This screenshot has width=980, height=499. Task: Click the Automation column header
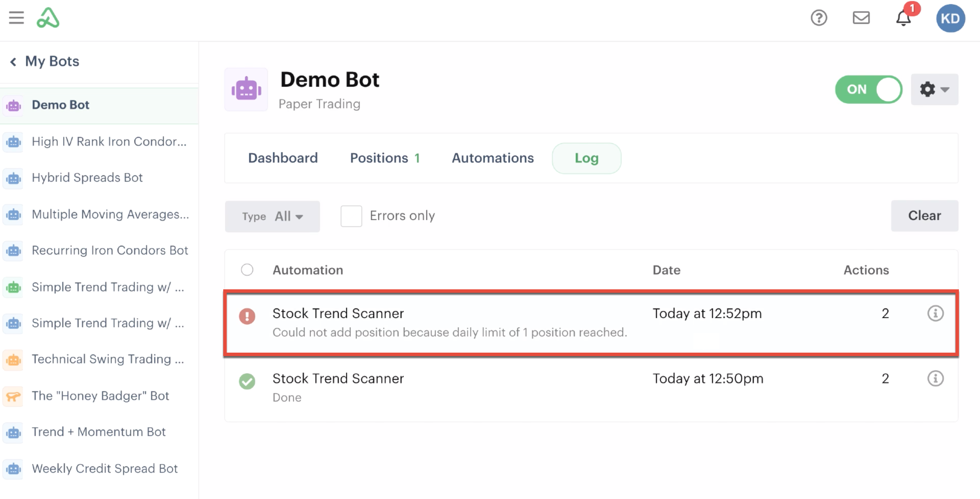pos(308,270)
